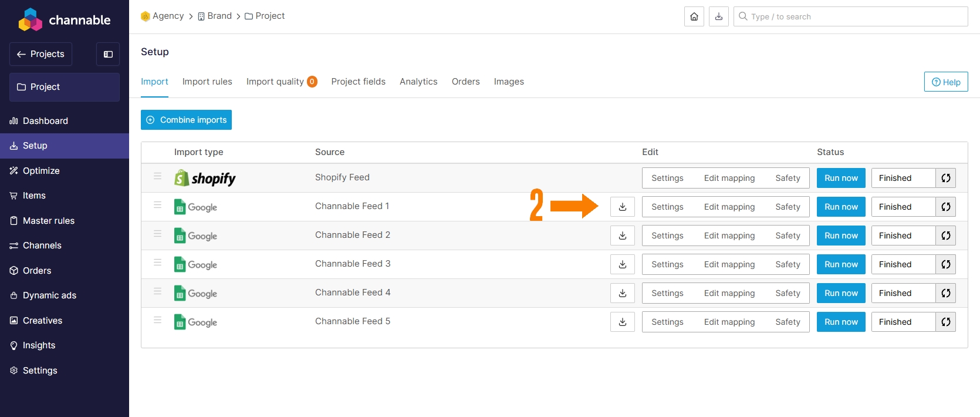Click the top bar download icon
Screen dimensions: 980x417
(719, 16)
